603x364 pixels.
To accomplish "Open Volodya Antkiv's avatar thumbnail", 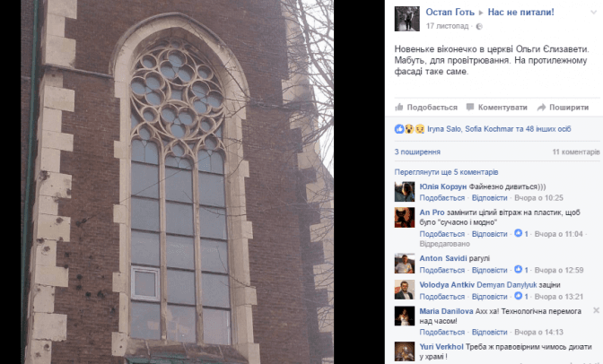I will click(x=405, y=290).
